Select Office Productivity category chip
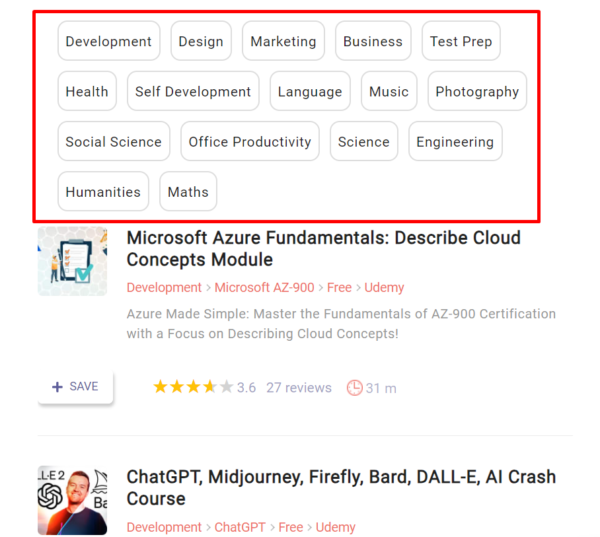Screen dimensions: 600x537 coord(250,141)
